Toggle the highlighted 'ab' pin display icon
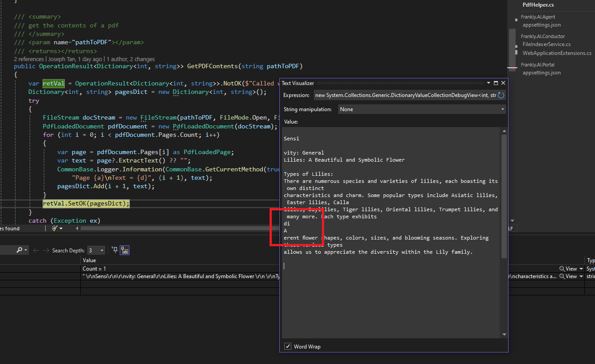Image resolution: width=595 pixels, height=364 pixels. click(125, 250)
